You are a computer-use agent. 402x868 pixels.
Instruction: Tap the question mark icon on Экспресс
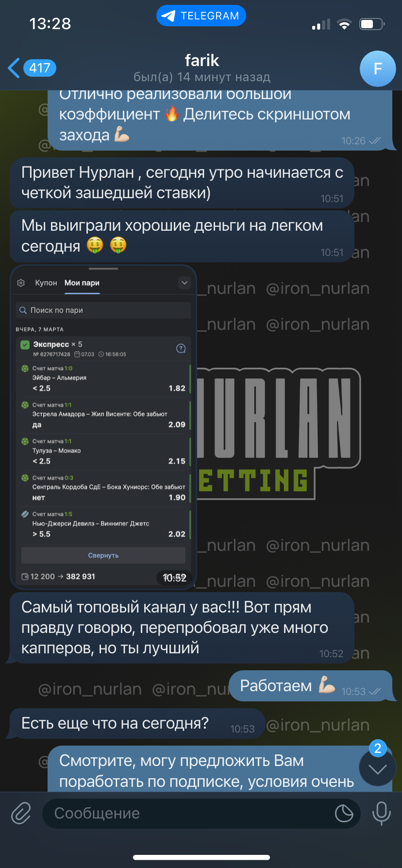[181, 348]
